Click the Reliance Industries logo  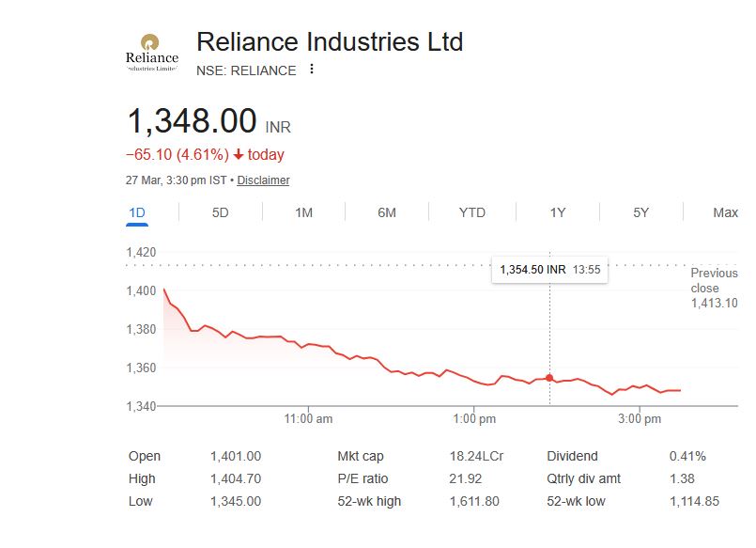click(151, 54)
